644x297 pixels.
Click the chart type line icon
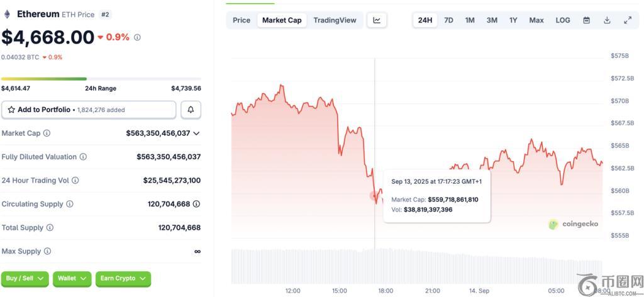[377, 20]
